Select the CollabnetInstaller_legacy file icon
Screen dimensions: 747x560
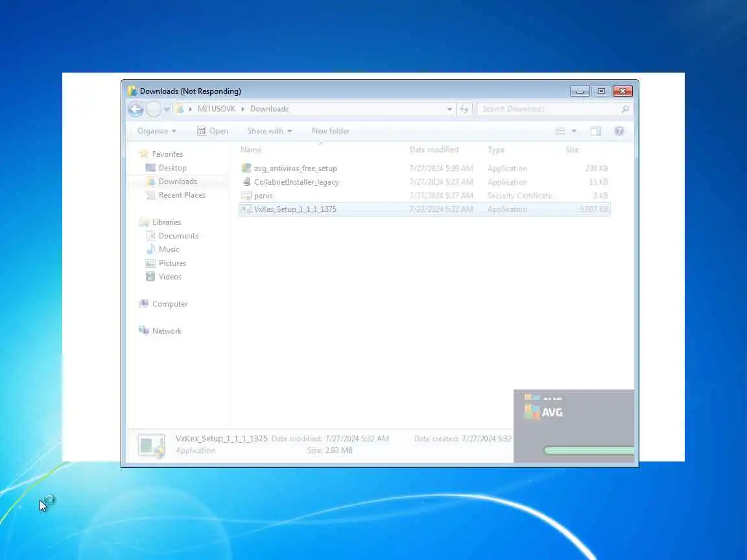coord(246,182)
